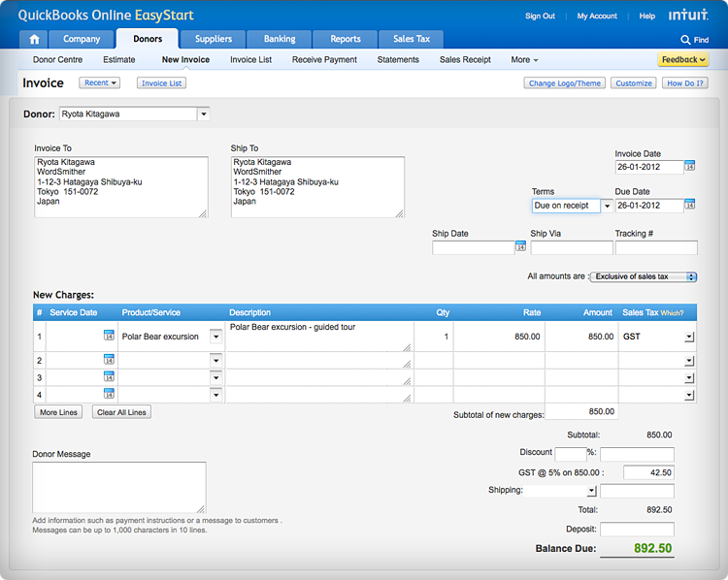This screenshot has height=580, width=728.
Task: Expand the More submenu
Action: click(x=524, y=60)
